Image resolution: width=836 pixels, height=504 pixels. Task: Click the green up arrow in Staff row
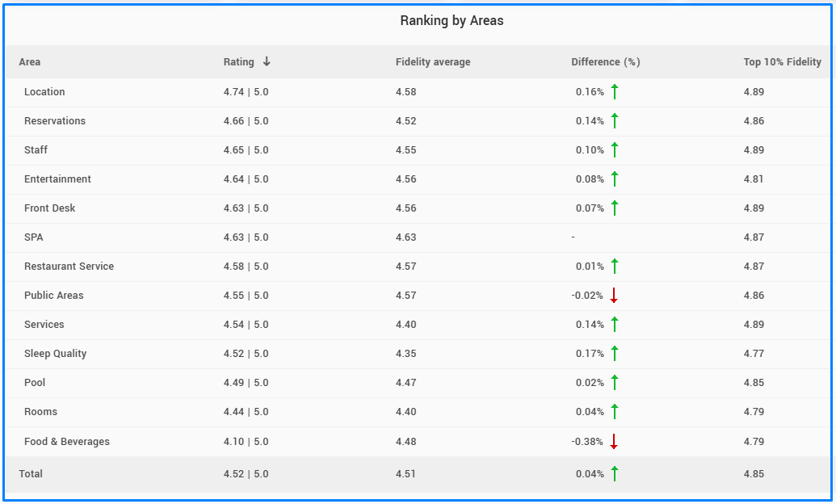click(x=614, y=150)
